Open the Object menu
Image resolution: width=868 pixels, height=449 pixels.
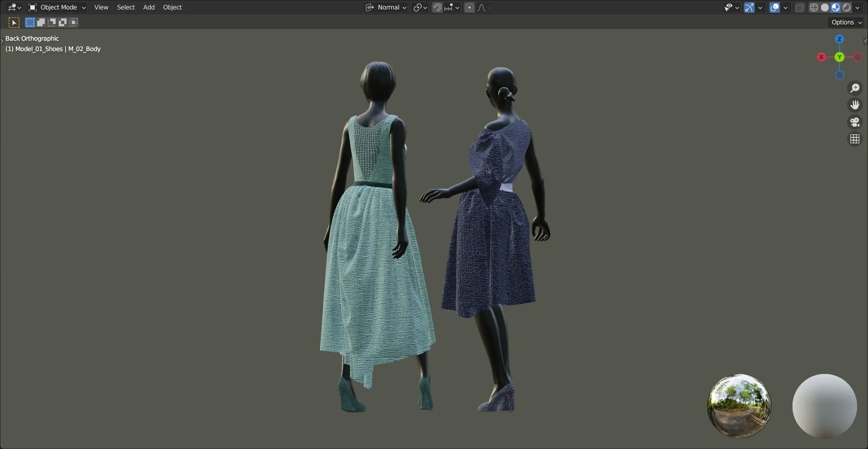(x=172, y=7)
